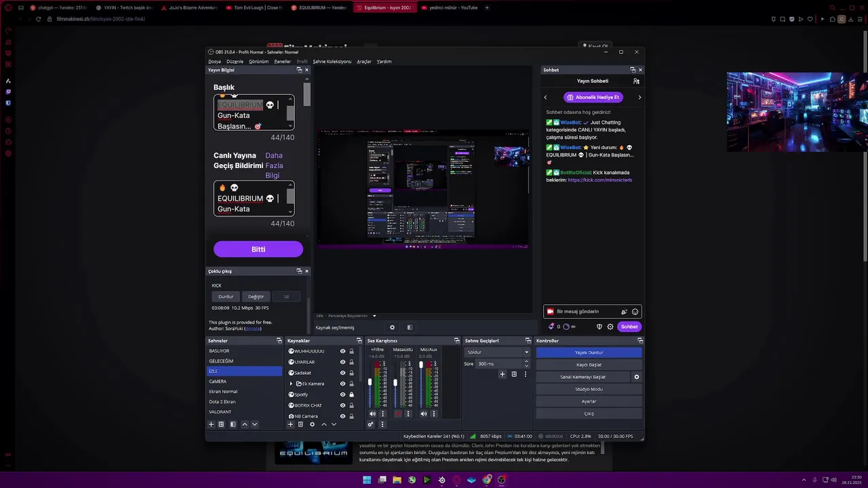Click the purple Bitti button
Screen dimensions: 868x488
258,249
